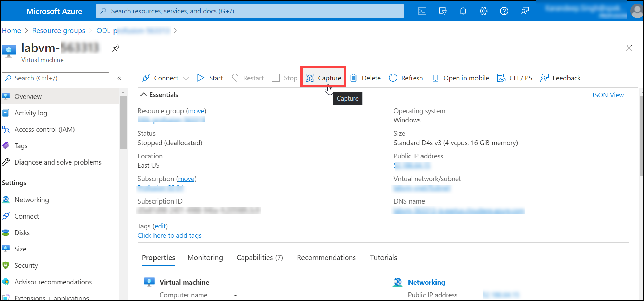Select Overview in the left menu
Image resolution: width=644 pixels, height=301 pixels.
tap(59, 96)
